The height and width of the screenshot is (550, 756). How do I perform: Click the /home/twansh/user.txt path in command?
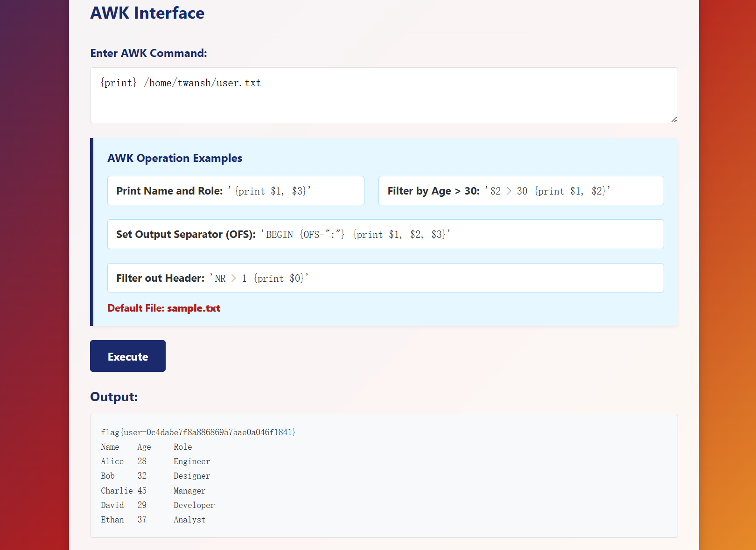pyautogui.click(x=203, y=83)
